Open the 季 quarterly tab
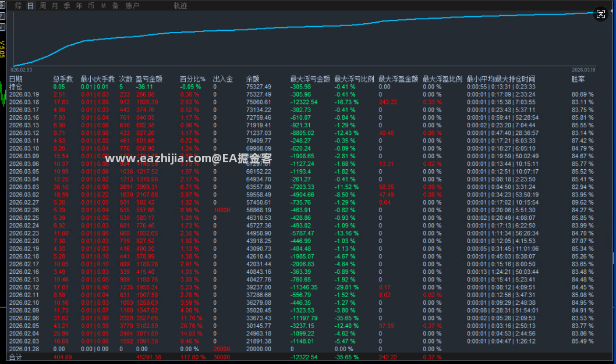This screenshot has width=616, height=364. [67, 5]
